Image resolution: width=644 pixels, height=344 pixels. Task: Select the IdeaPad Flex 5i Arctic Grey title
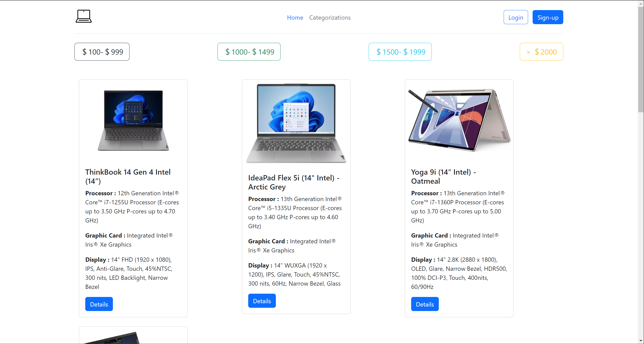294,182
